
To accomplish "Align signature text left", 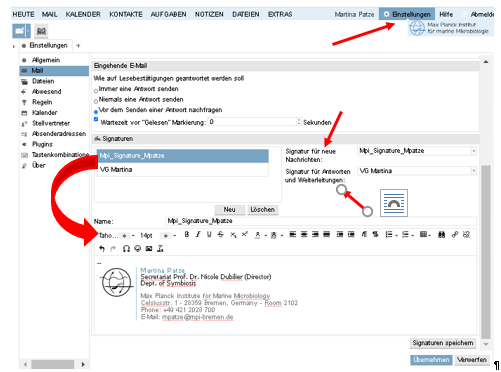I will coord(293,235).
